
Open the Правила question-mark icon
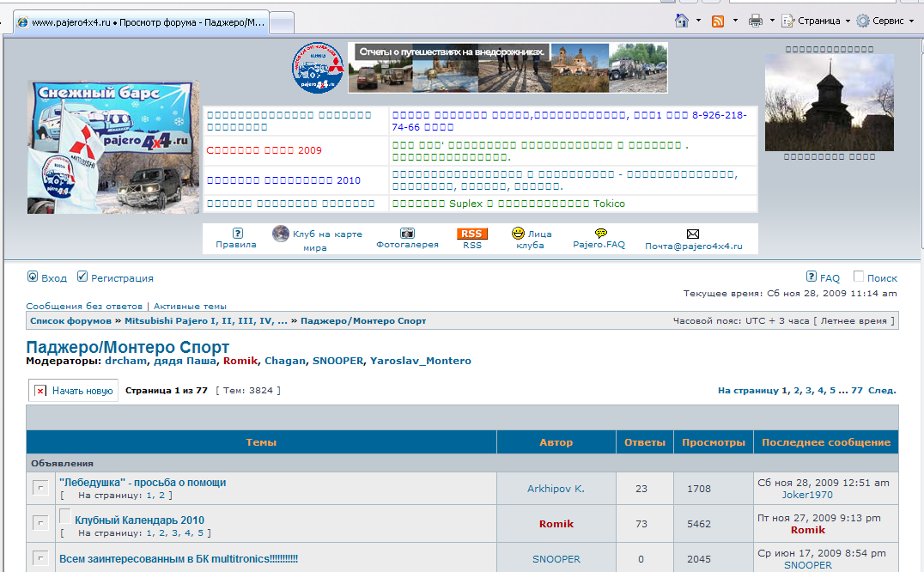tap(238, 233)
